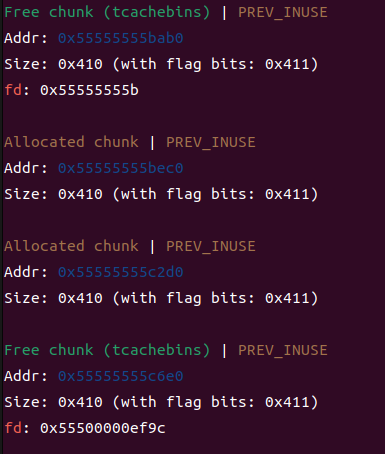Click the fd value 0x55500000ef9c
Viewport: 385px width, 454px height.
click(x=102, y=428)
